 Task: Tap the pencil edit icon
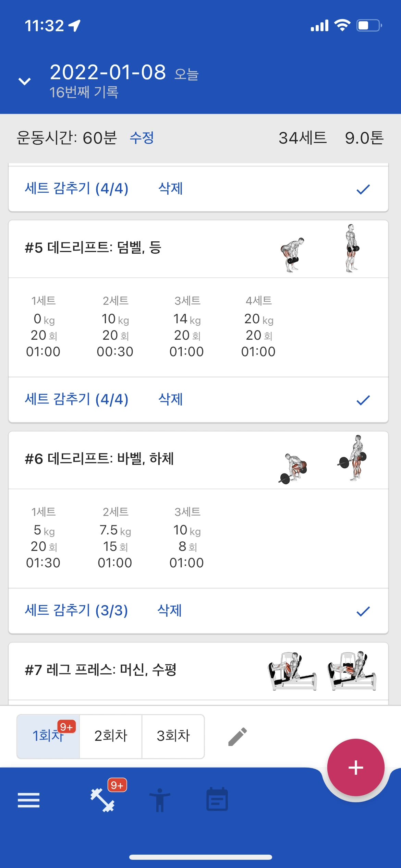tap(238, 736)
